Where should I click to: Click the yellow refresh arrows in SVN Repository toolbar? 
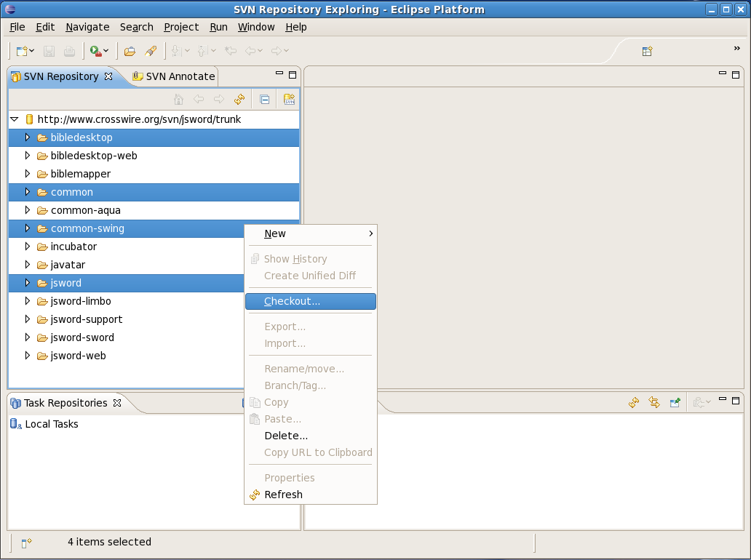point(239,100)
